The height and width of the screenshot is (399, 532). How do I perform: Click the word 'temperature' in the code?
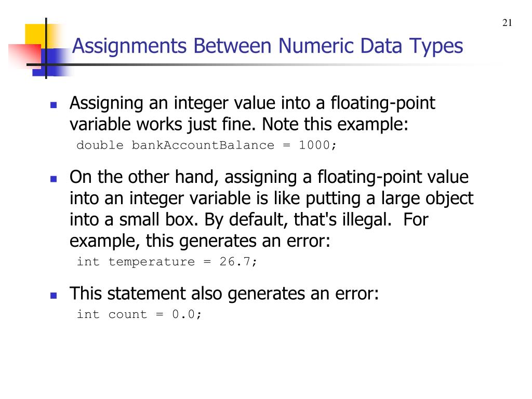pyautogui.click(x=152, y=262)
